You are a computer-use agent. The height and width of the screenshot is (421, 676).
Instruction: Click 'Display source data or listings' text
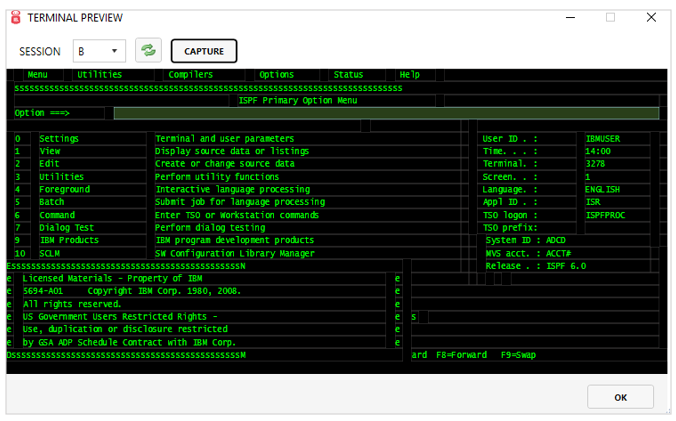232,151
